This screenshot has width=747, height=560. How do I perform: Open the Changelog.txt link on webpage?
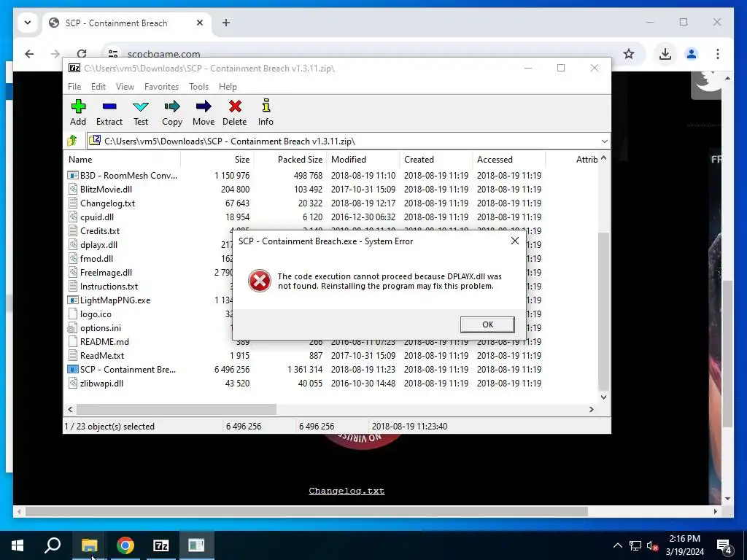pyautogui.click(x=347, y=491)
